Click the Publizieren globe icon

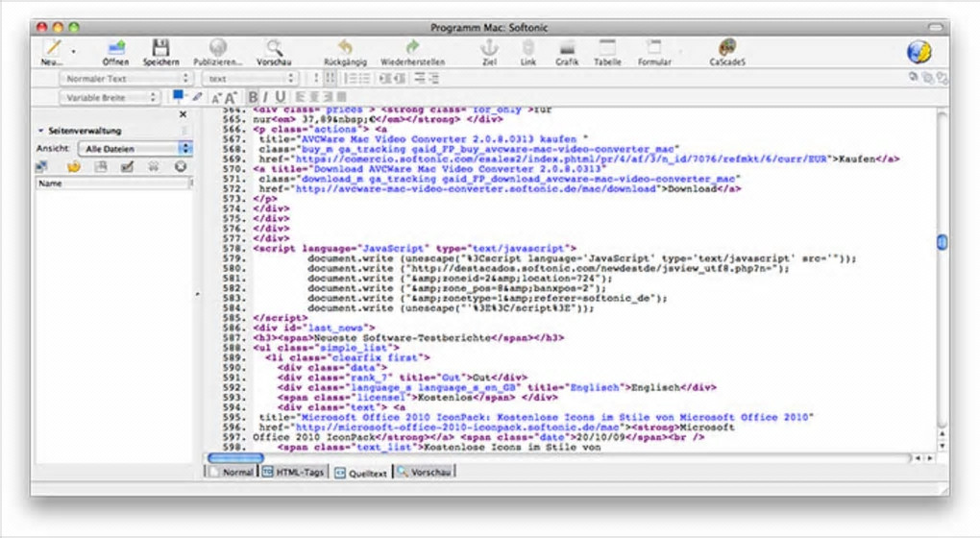[x=217, y=47]
